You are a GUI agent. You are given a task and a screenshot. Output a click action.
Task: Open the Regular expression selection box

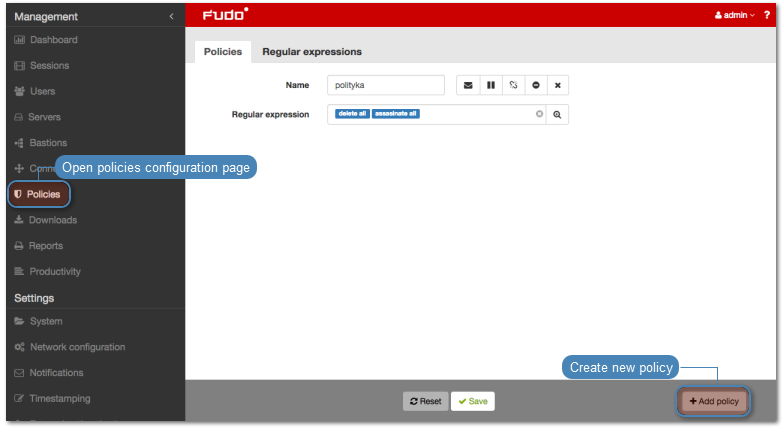coord(470,114)
